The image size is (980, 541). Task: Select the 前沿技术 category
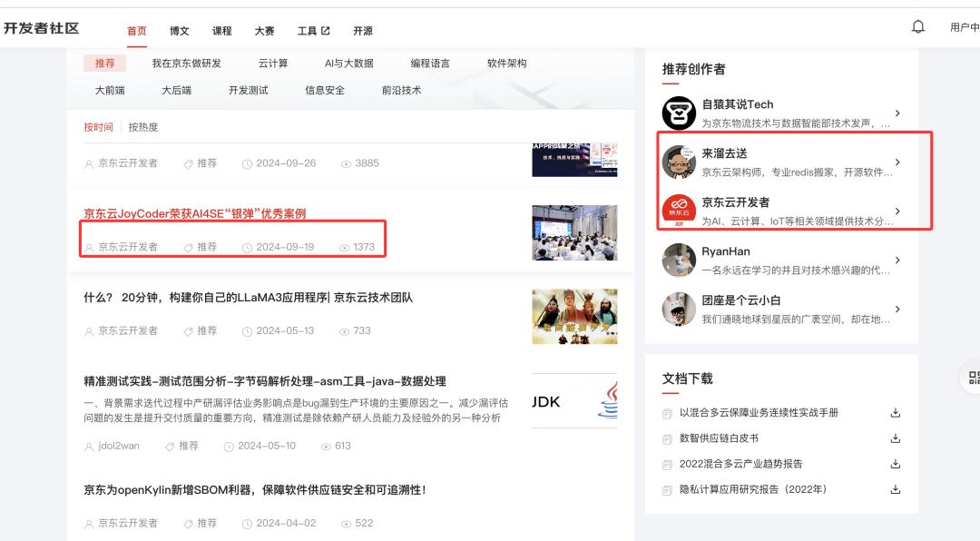point(401,90)
